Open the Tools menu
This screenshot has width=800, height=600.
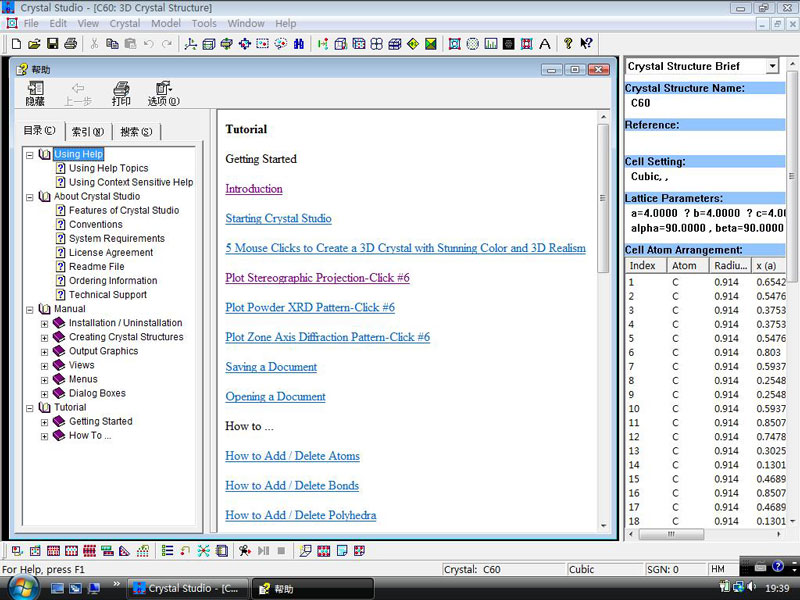click(204, 23)
